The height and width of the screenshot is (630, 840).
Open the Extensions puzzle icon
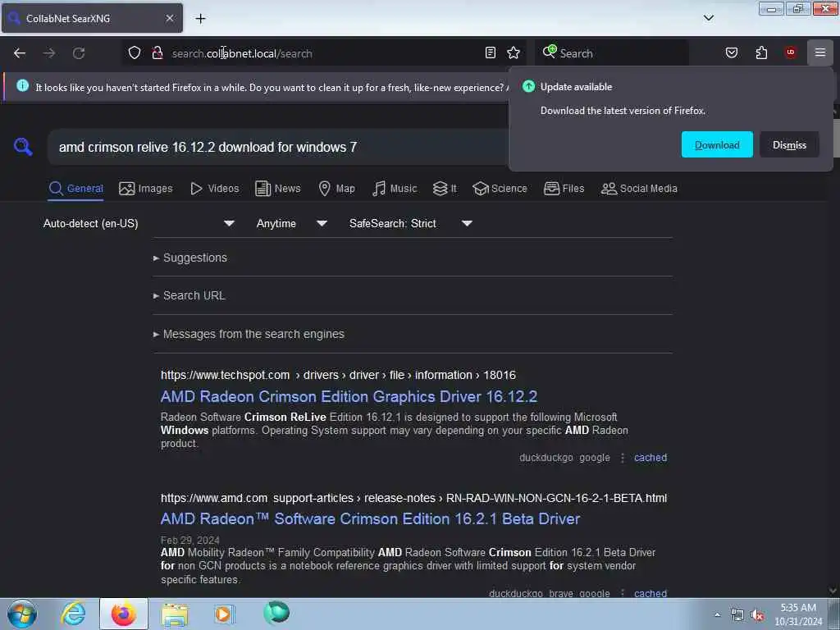coord(761,52)
